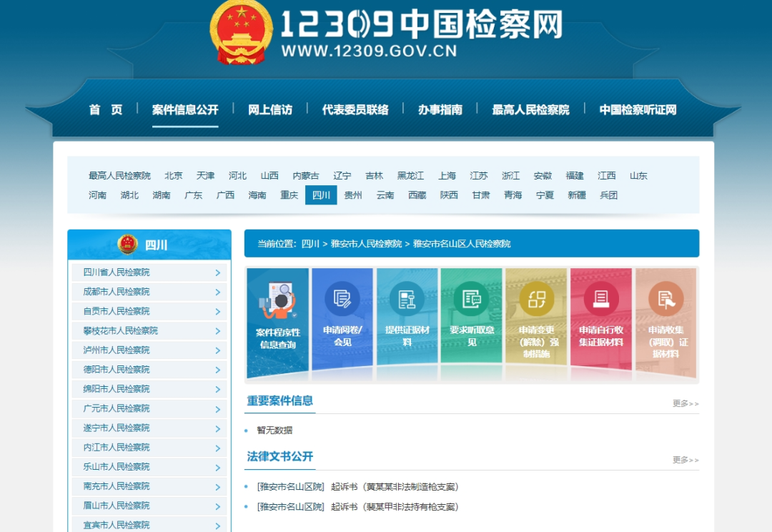The width and height of the screenshot is (772, 532).
Task: Select 贵州 in the province list
Action: [x=353, y=195]
